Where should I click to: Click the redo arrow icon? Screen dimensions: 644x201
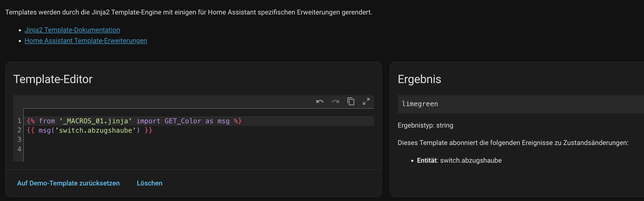[x=335, y=102]
